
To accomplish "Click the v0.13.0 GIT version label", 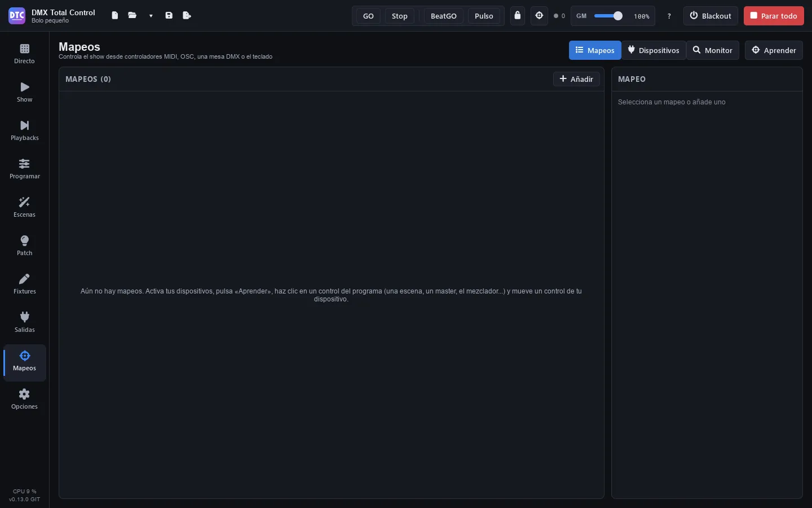I will click(24, 500).
